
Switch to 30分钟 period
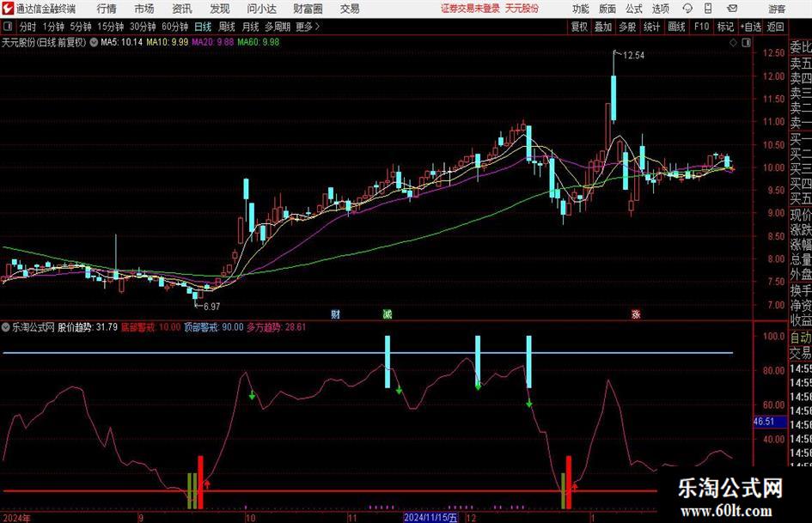[x=143, y=27]
